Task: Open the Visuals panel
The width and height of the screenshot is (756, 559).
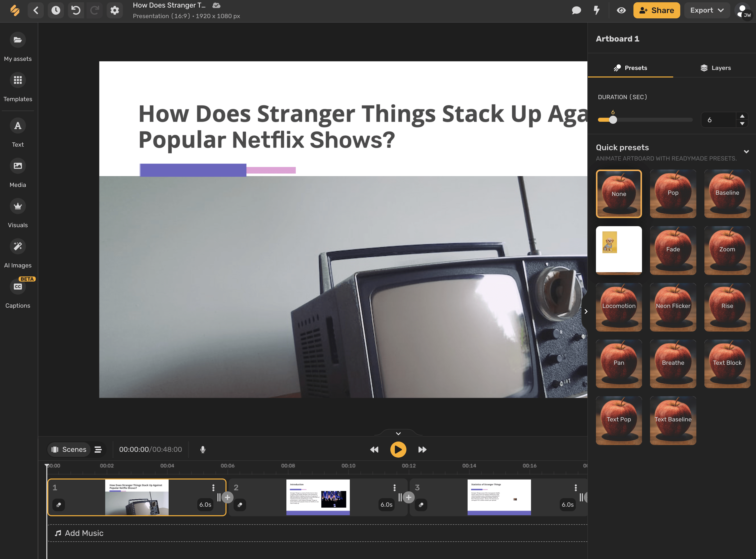Action: (18, 214)
